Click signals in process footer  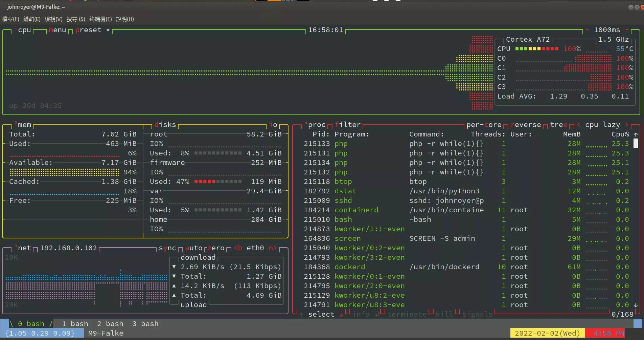pyautogui.click(x=477, y=314)
